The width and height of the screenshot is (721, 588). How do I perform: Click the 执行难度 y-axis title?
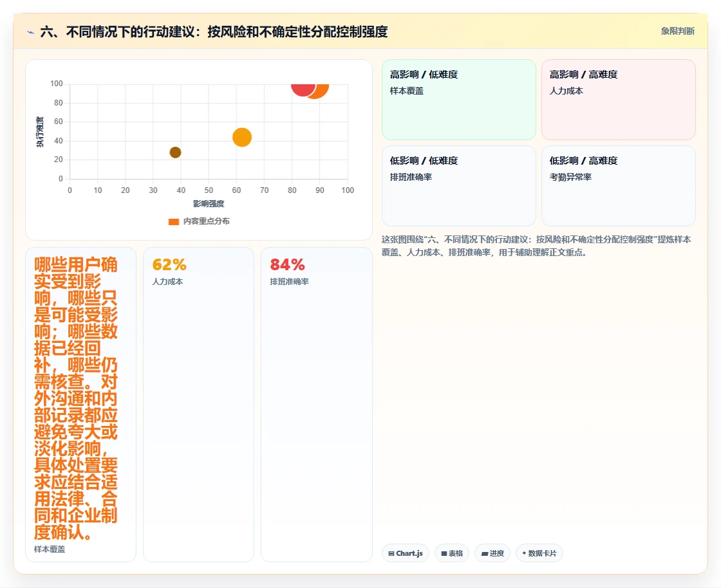[40, 132]
